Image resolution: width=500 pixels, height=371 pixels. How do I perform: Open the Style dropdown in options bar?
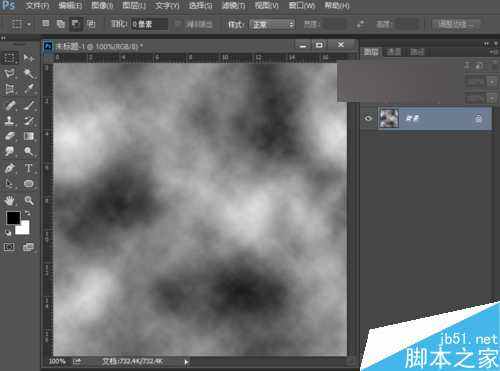272,24
